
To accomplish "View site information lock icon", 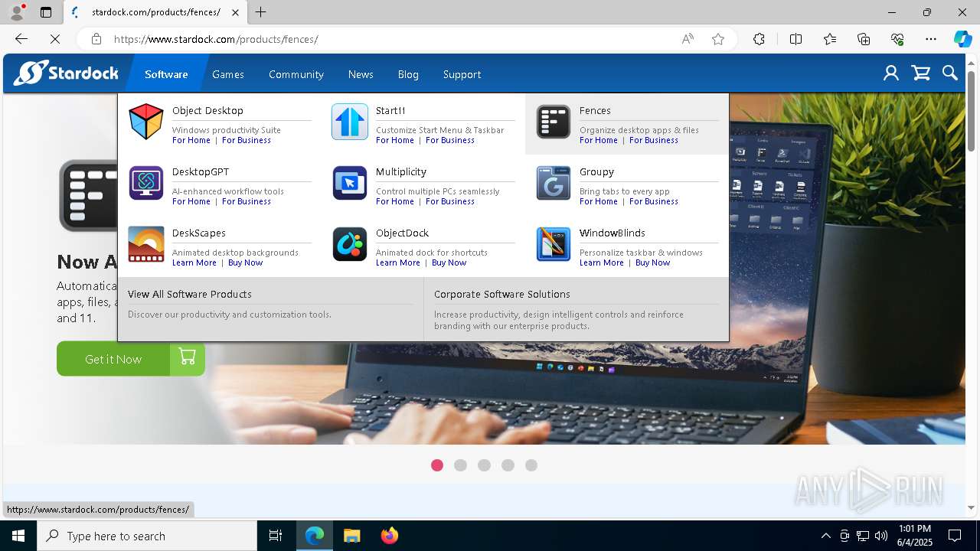I will point(96,39).
